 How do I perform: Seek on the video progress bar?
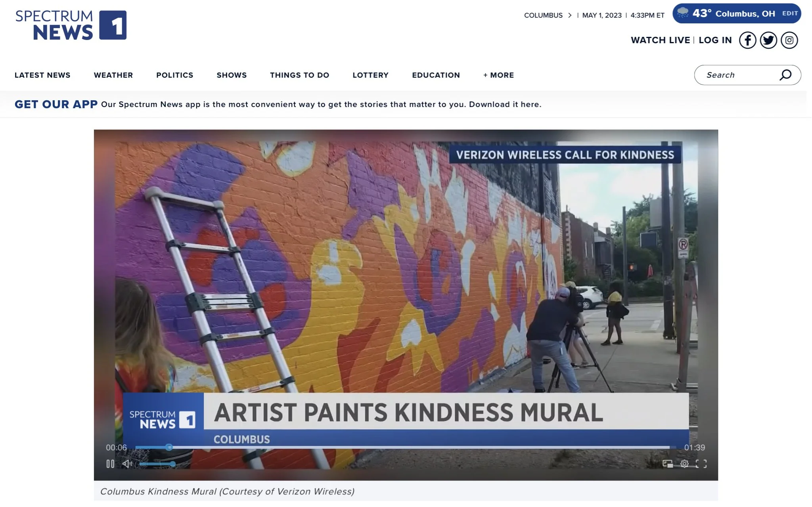click(396, 448)
